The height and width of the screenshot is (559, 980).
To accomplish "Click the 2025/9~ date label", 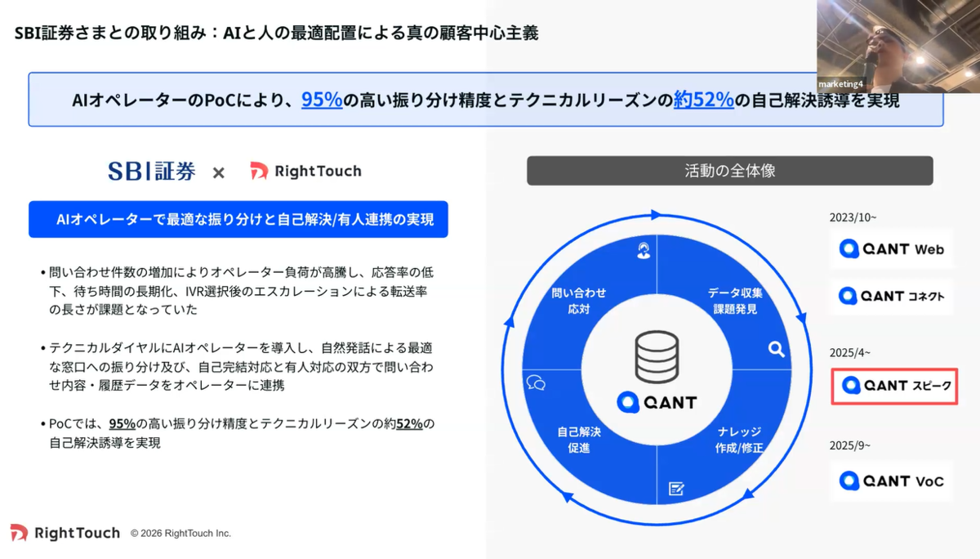I will 850,445.
